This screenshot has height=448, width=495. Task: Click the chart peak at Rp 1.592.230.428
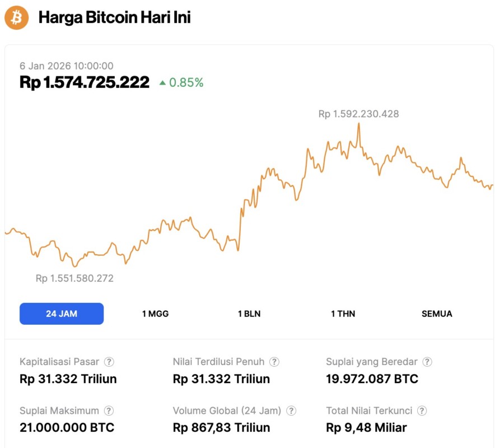(358, 124)
